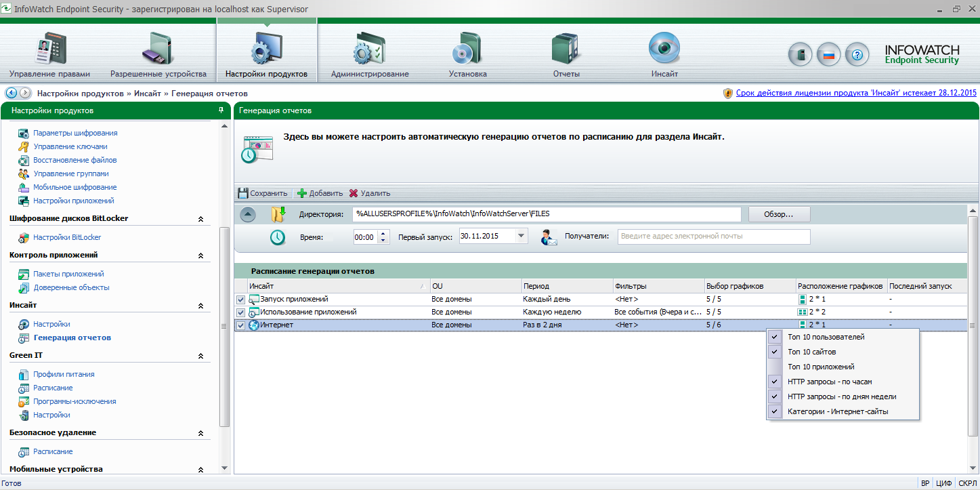Open the Отчеты binders icon
Screen dimensions: 980x490
tap(566, 50)
